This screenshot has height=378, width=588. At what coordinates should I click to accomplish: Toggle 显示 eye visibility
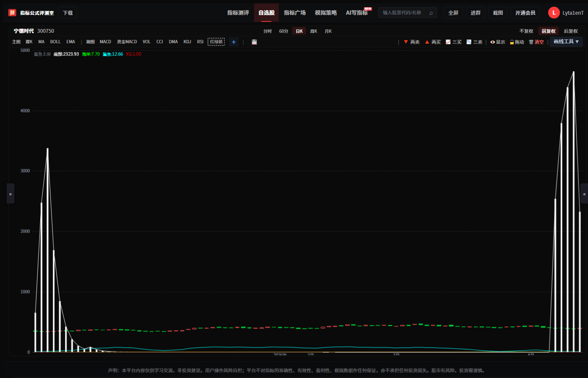click(x=498, y=42)
